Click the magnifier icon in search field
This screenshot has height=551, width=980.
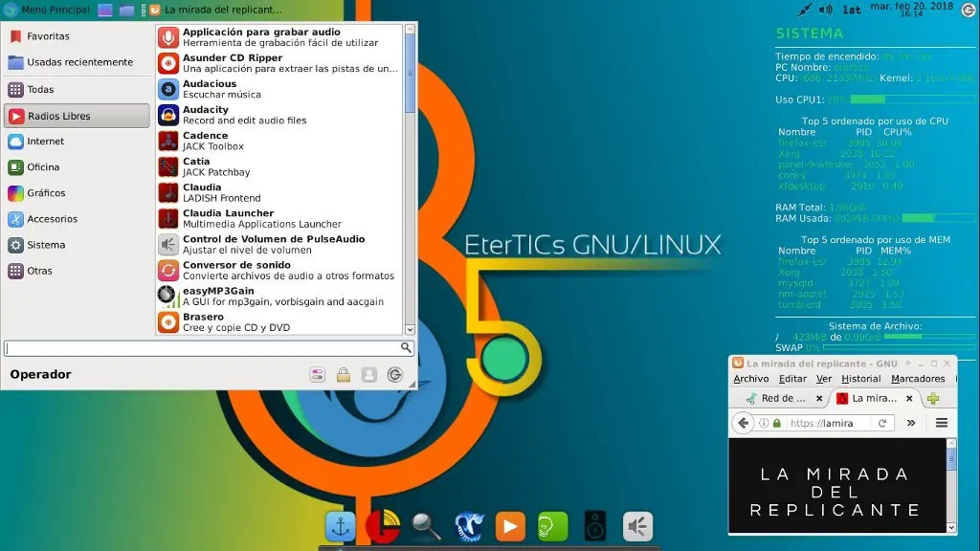[406, 348]
